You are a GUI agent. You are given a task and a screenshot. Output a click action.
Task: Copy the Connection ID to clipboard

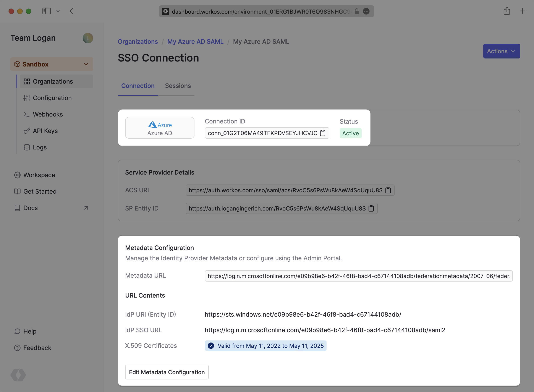[x=323, y=133]
